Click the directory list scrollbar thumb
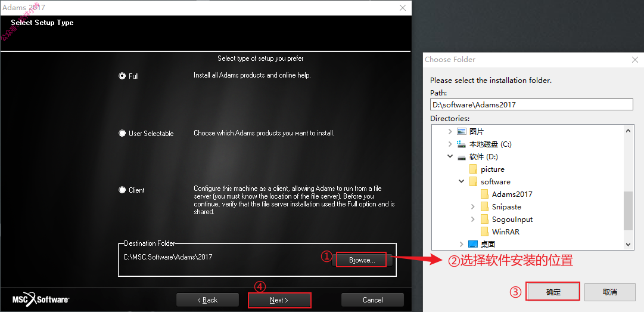 click(628, 211)
